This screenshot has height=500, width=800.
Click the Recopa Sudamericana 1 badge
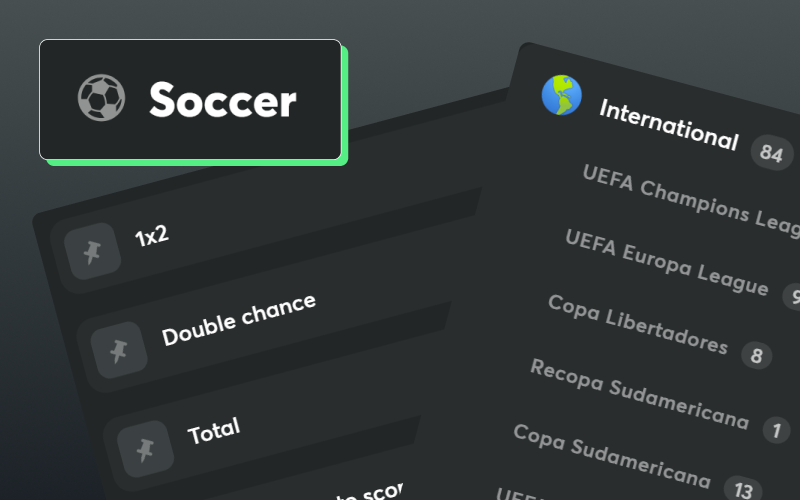pyautogui.click(x=775, y=430)
